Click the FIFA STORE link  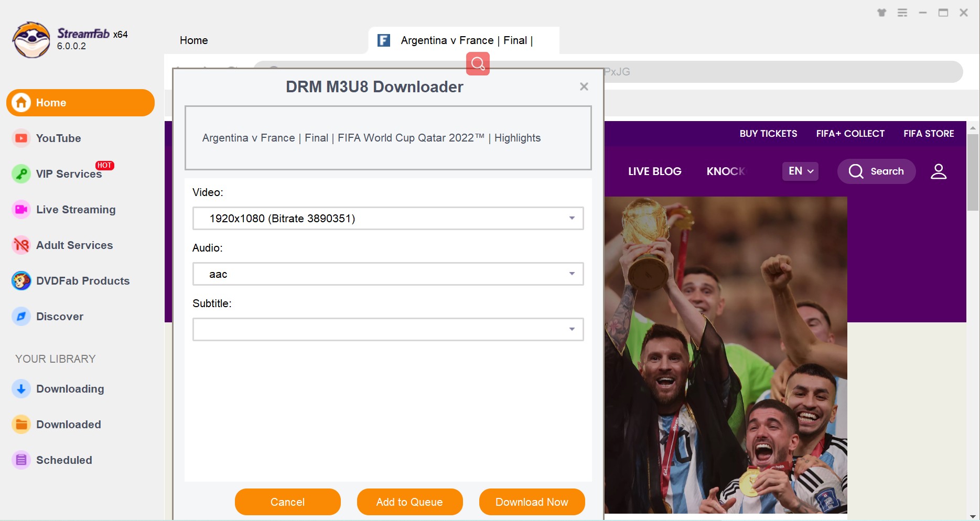click(929, 134)
